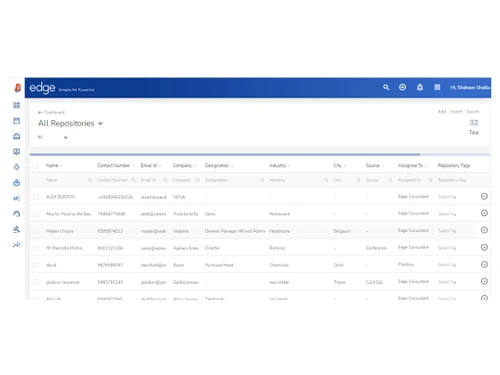Click the Import link above total count

pyautogui.click(x=456, y=112)
